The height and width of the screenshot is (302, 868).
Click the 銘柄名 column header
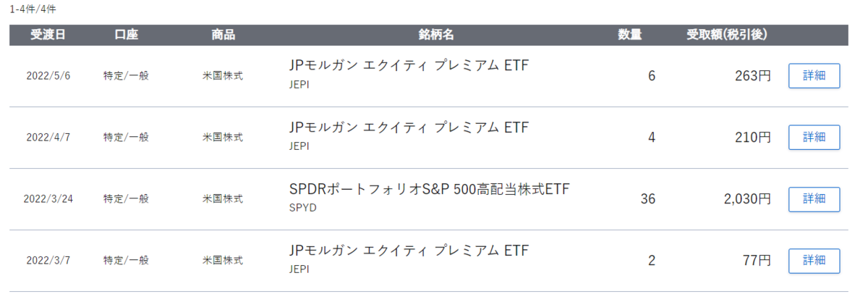[x=436, y=35]
